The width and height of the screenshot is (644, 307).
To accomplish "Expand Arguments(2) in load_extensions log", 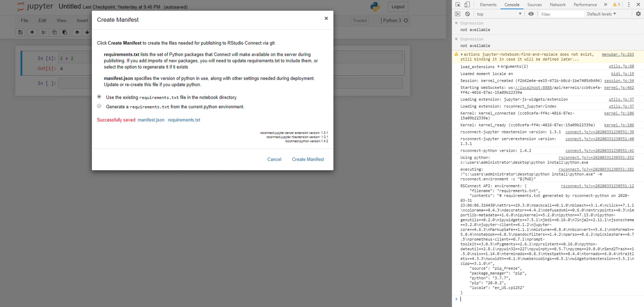I will 499,66.
